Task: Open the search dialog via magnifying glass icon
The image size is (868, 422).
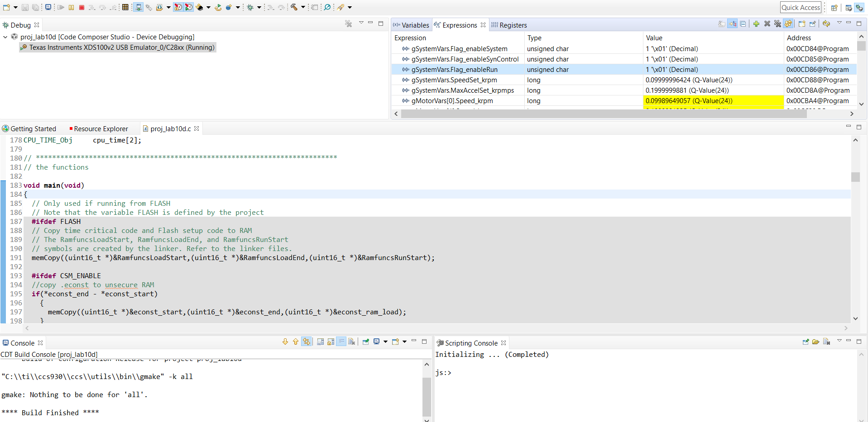Action: (327, 7)
